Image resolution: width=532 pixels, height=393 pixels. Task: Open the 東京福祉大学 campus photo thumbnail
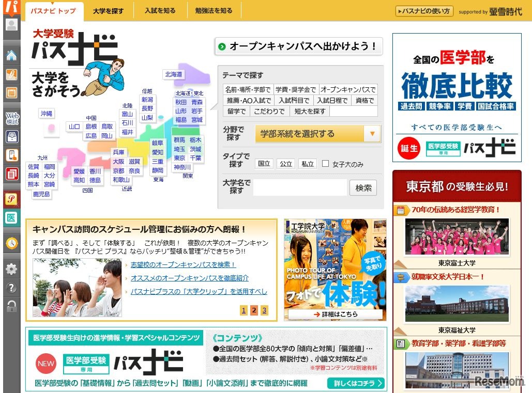pyautogui.click(x=457, y=304)
